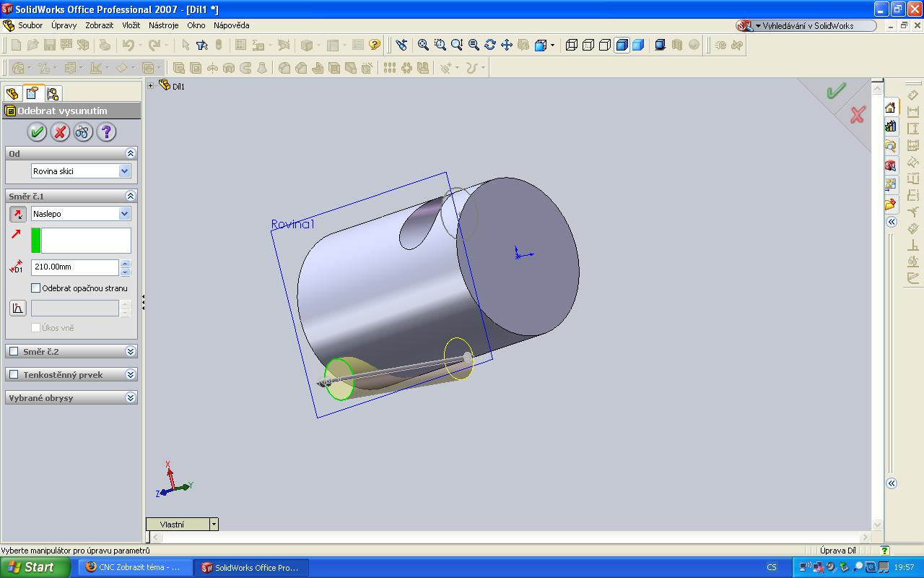Reverse direction using the Směr č.1 arrow button
This screenshot has width=924, height=578.
(17, 214)
